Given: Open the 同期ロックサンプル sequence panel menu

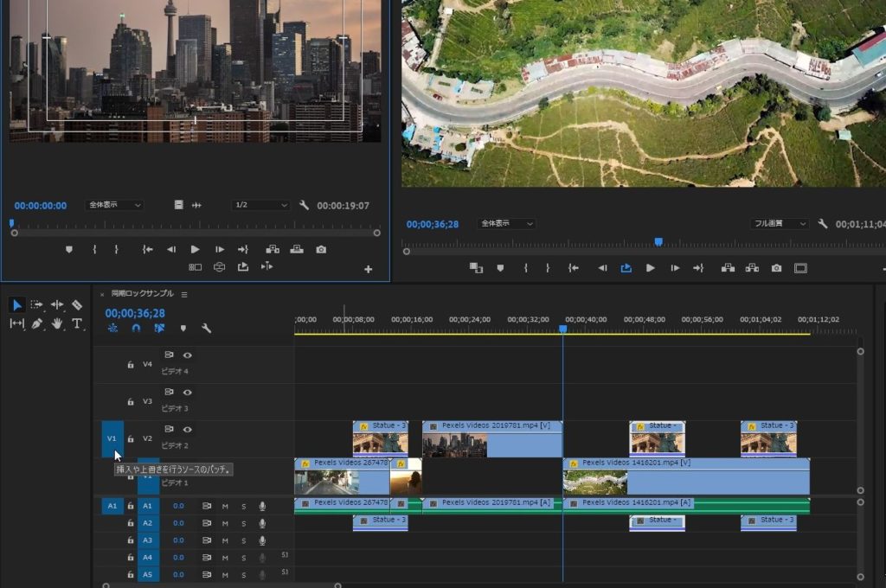Looking at the screenshot, I should (x=184, y=294).
